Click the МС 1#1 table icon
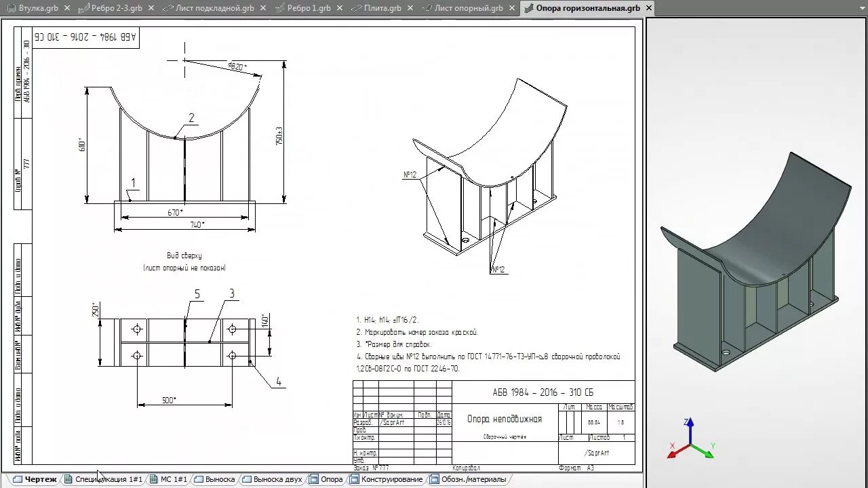 (x=153, y=479)
